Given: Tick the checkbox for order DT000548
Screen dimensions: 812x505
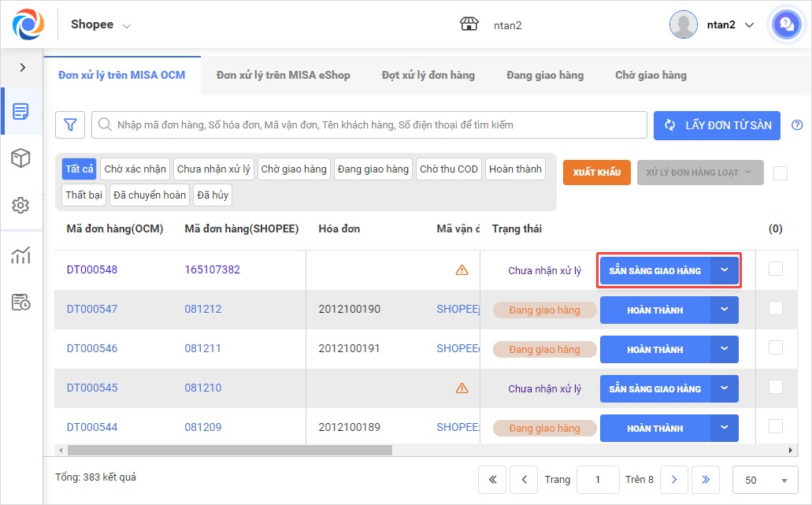Looking at the screenshot, I should [776, 269].
